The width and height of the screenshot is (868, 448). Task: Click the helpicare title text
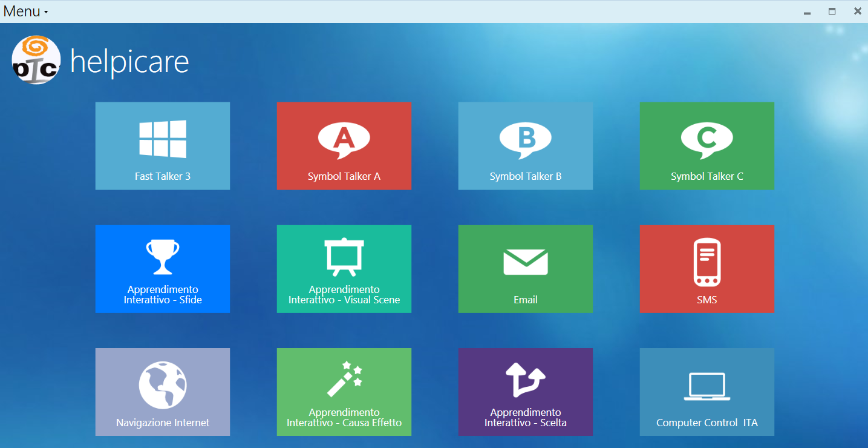tap(129, 62)
